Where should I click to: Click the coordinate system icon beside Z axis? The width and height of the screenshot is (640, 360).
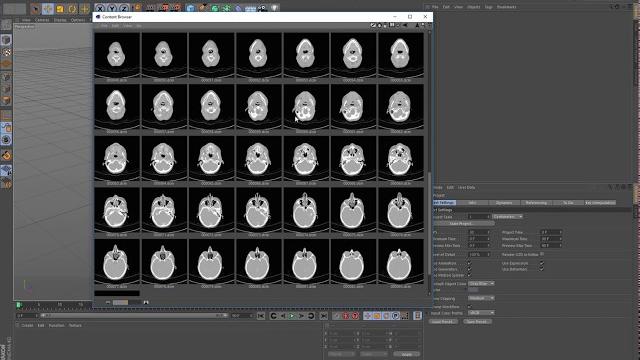(138, 7)
